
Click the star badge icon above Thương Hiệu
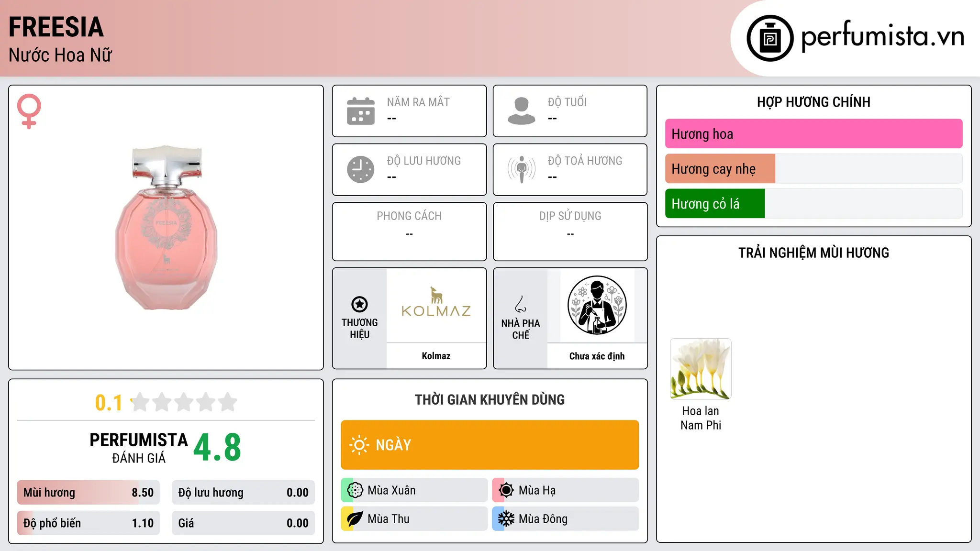[359, 304]
